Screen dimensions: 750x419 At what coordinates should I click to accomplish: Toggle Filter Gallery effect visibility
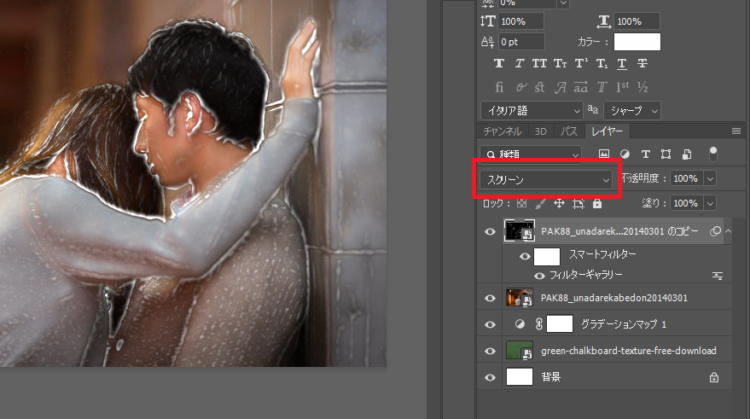[x=539, y=276]
